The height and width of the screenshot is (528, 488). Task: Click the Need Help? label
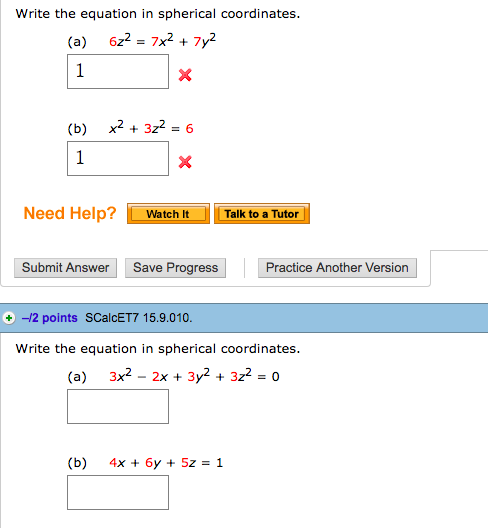click(x=70, y=213)
